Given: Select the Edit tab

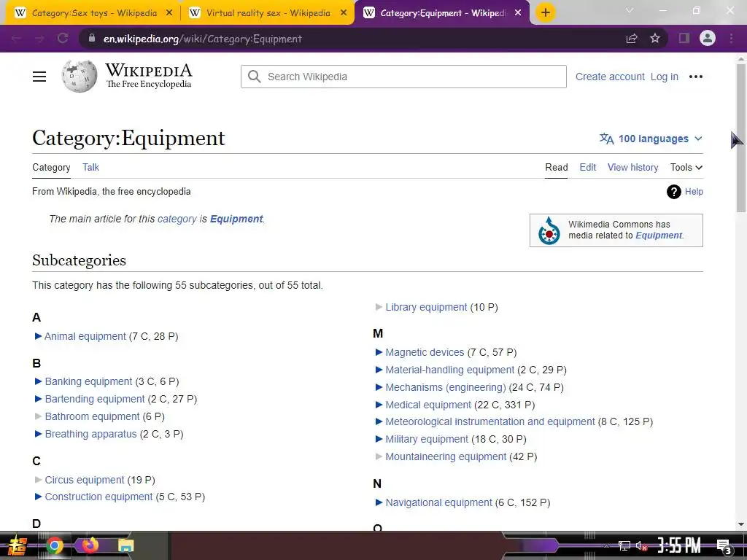Looking at the screenshot, I should click(x=587, y=167).
